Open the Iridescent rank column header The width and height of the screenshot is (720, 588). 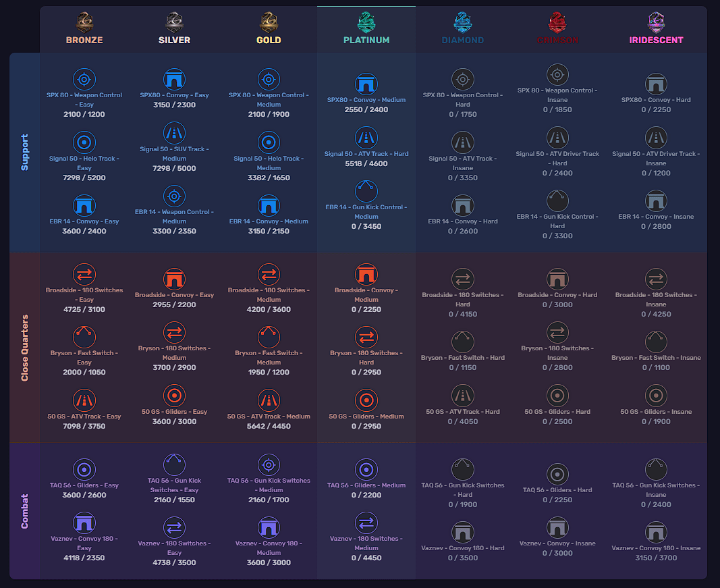click(656, 30)
